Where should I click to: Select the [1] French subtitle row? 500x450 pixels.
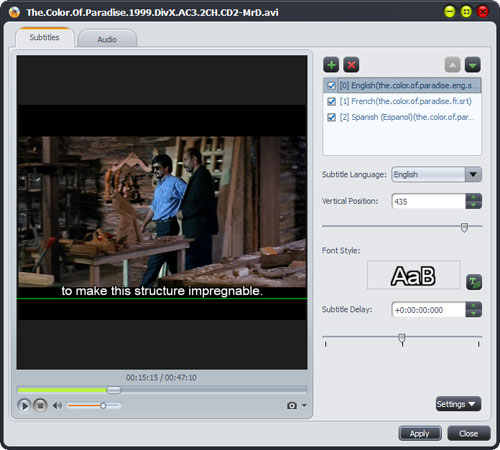tap(402, 101)
